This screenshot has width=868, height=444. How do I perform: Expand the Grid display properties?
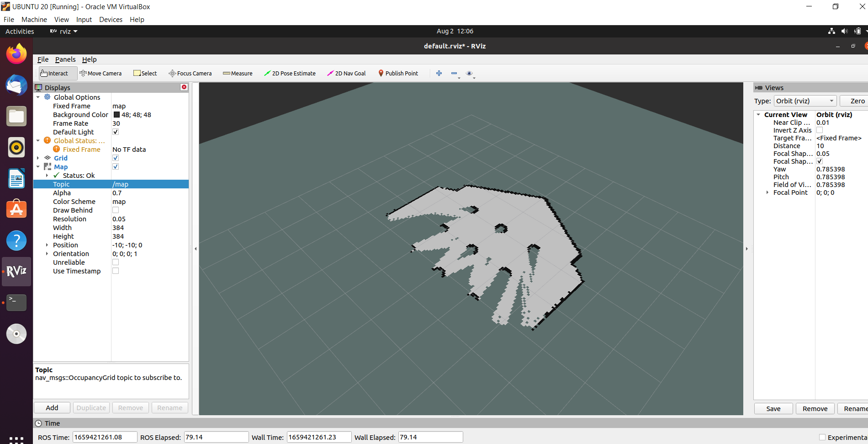point(38,158)
